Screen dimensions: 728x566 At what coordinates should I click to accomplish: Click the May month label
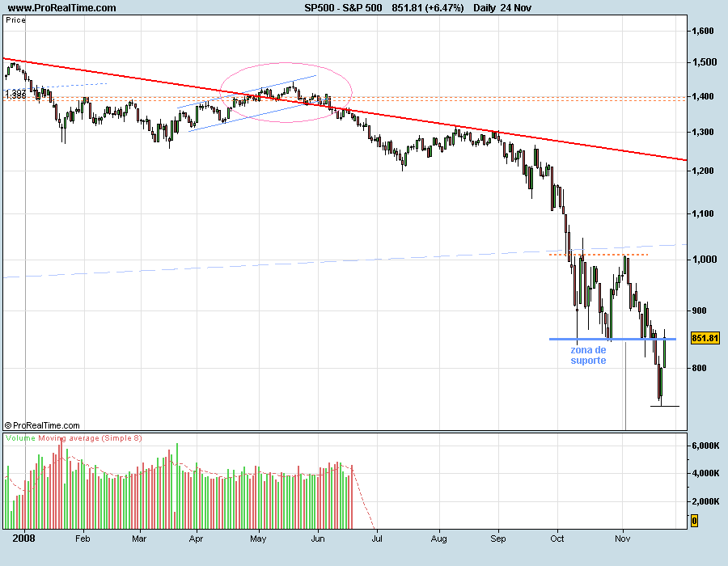click(x=258, y=539)
